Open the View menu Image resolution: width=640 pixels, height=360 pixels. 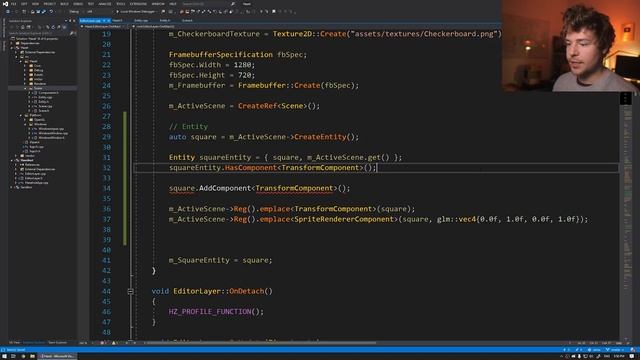click(x=36, y=4)
